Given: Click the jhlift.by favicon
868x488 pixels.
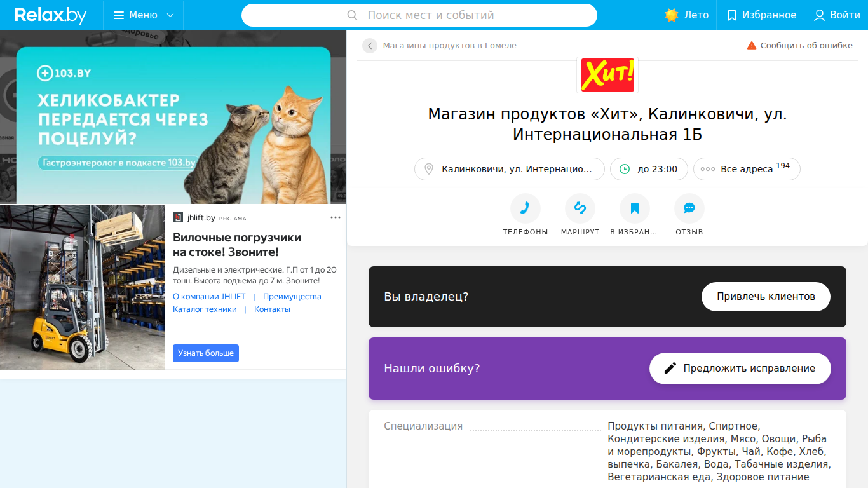Looking at the screenshot, I should [x=178, y=217].
